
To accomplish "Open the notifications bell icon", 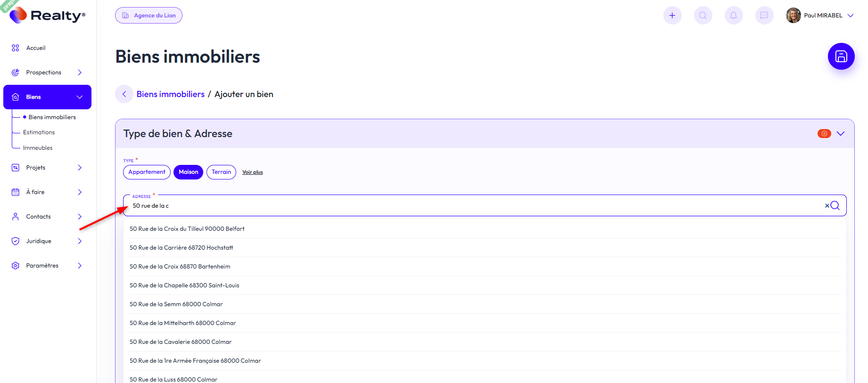I will pos(733,16).
